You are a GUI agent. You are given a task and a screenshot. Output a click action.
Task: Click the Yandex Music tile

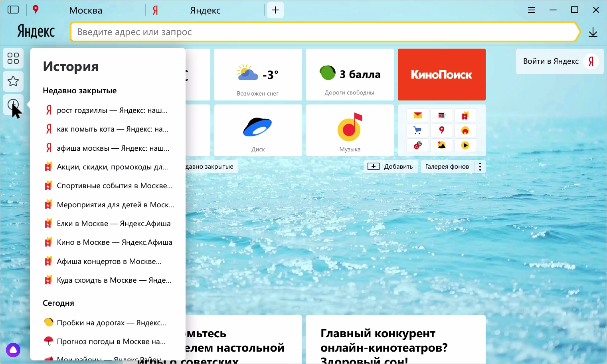pyautogui.click(x=350, y=130)
